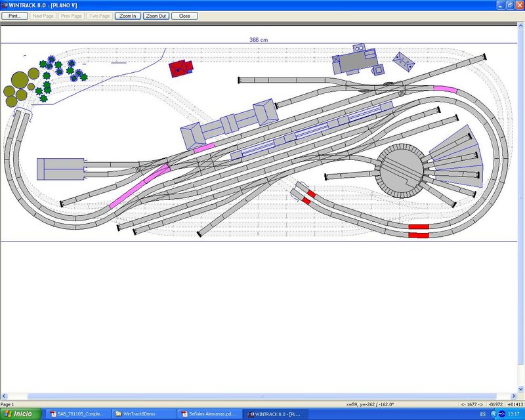
Task: Click the Prev Page button
Action: click(x=72, y=16)
